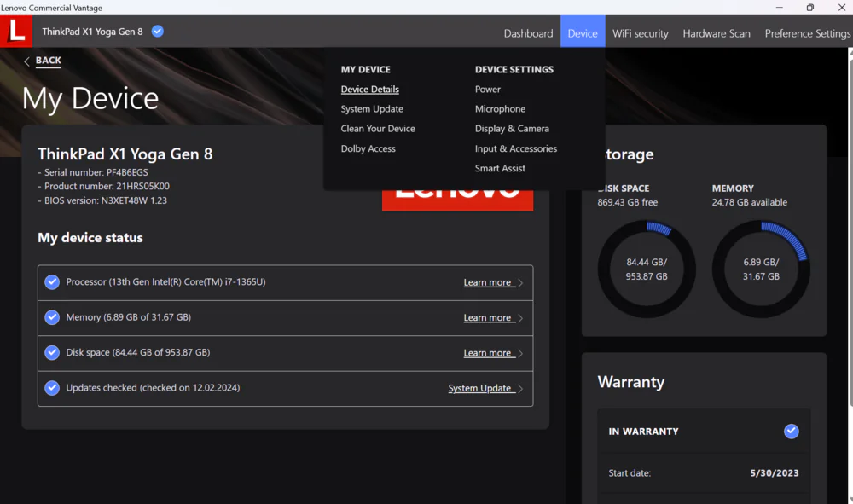Screen dimensions: 853x504
Task: Click BIOS version N3XET48W 1.23 text
Action: tap(106, 200)
